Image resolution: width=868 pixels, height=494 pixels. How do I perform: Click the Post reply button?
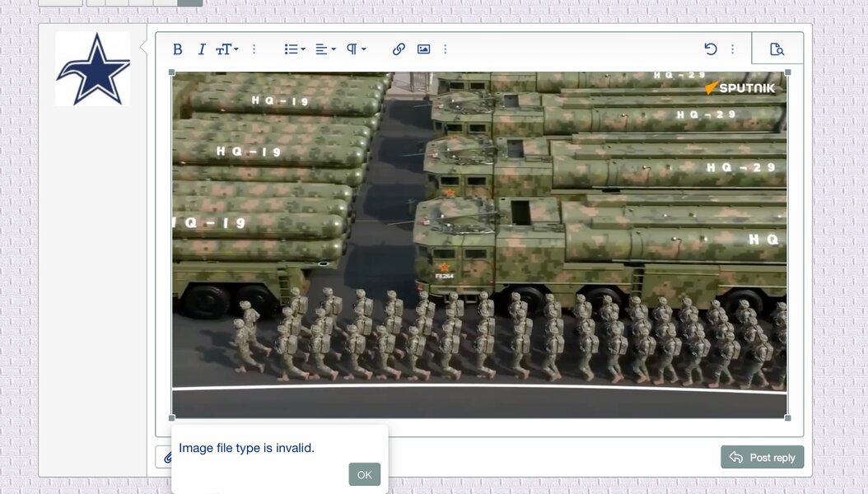point(762,458)
